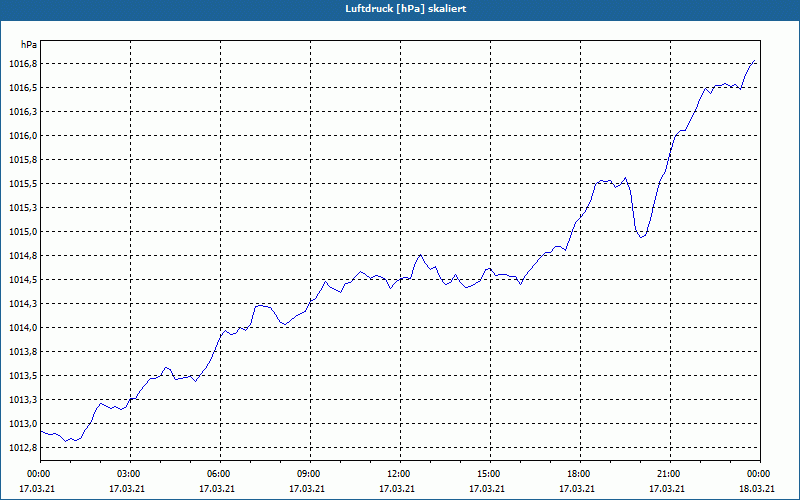Viewport: 800px width, 500px height.
Task: Click the 1015,5 y-axis value
Action: pyautogui.click(x=23, y=184)
